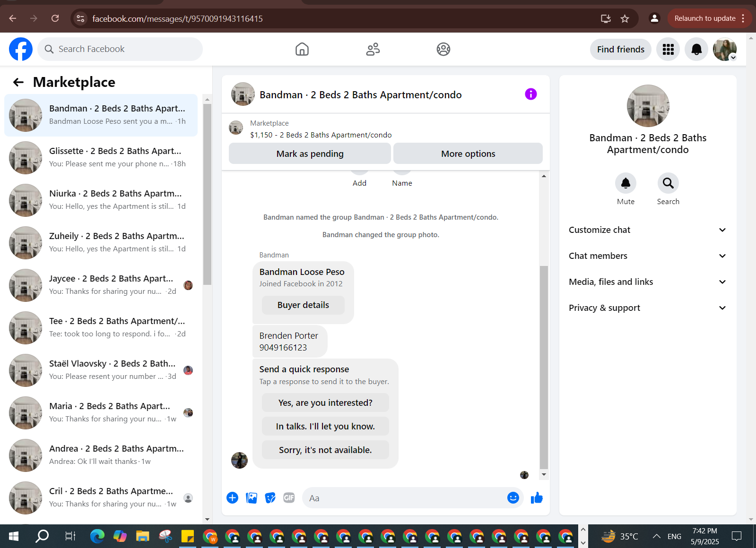The image size is (756, 548).
Task: Open more actions plus icon in composer
Action: point(232,497)
